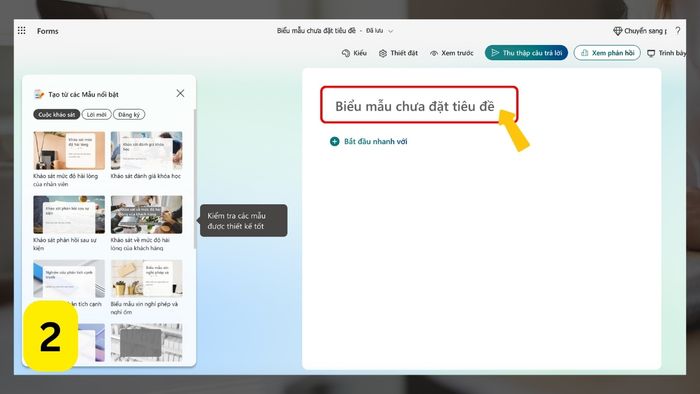Screen dimensions: 700x394
Task: Choose employee satisfaction survey template thumbnail
Action: click(69, 150)
